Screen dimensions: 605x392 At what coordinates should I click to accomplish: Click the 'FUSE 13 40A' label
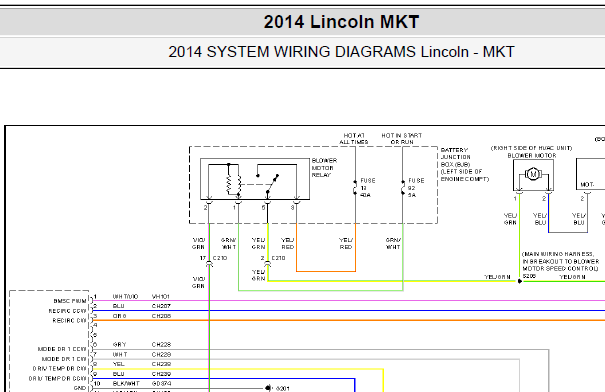367,188
